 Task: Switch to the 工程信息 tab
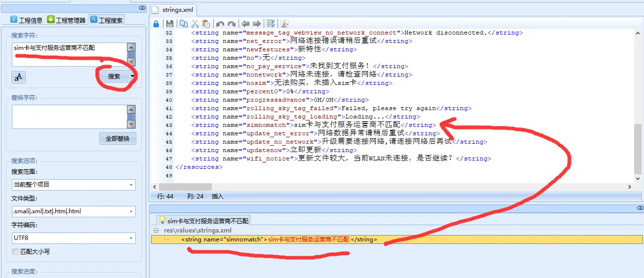click(x=27, y=20)
